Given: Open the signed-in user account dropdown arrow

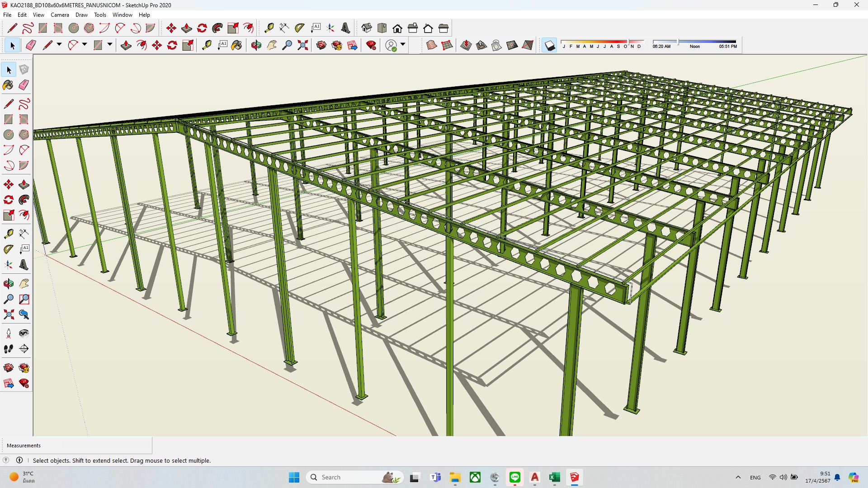Looking at the screenshot, I should coord(402,45).
